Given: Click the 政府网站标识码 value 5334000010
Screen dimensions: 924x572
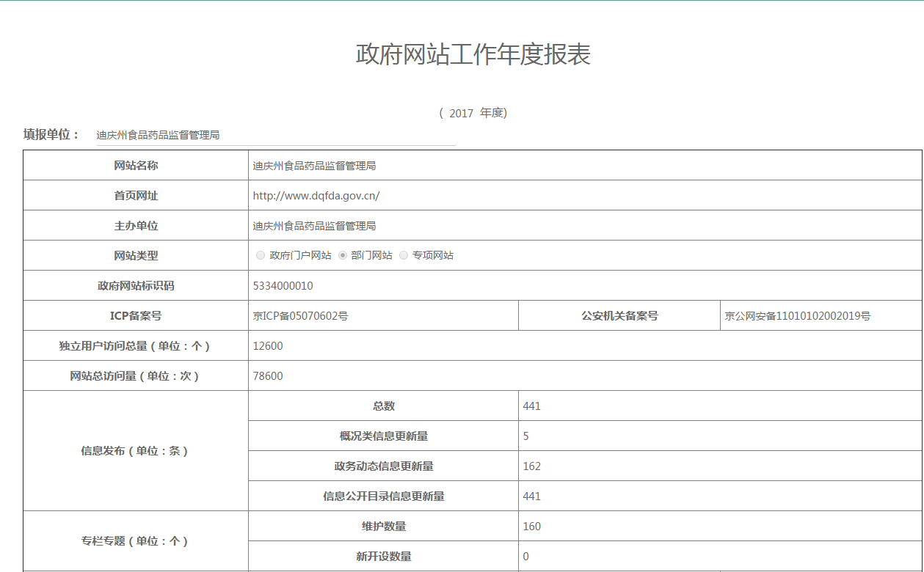Looking at the screenshot, I should [x=283, y=286].
